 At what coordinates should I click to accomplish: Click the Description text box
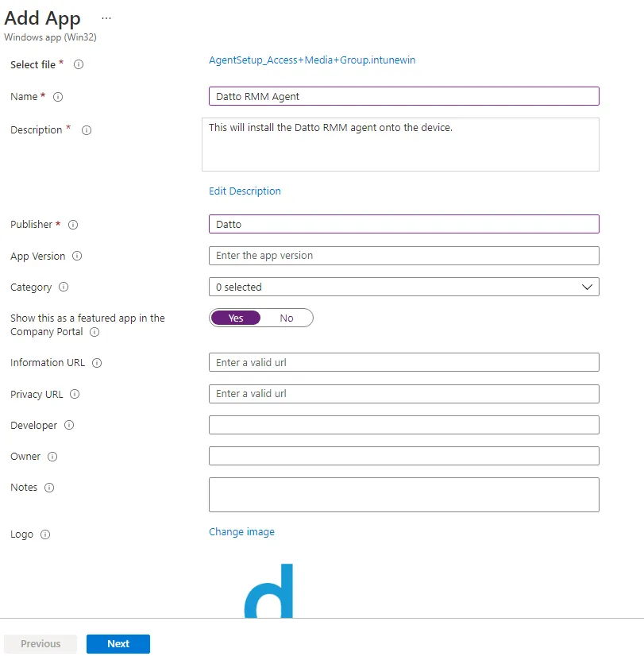(401, 145)
